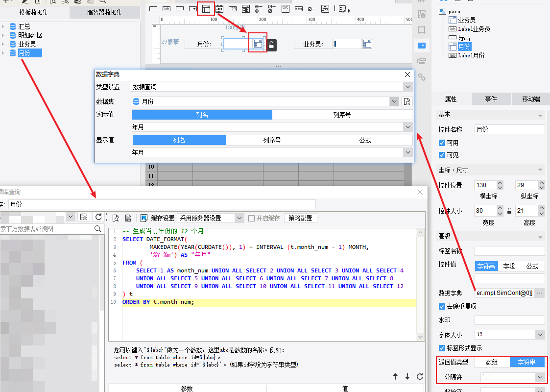Toggle the 可用 checkbox

442,143
